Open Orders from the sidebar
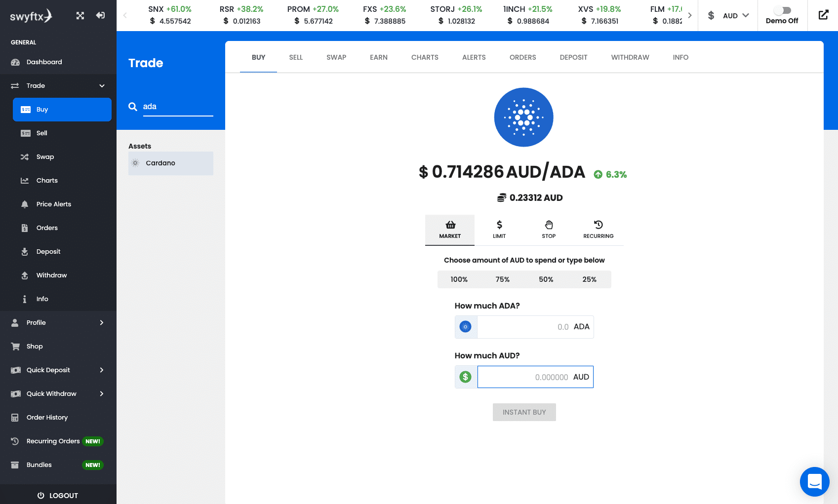The image size is (838, 504). click(62, 228)
